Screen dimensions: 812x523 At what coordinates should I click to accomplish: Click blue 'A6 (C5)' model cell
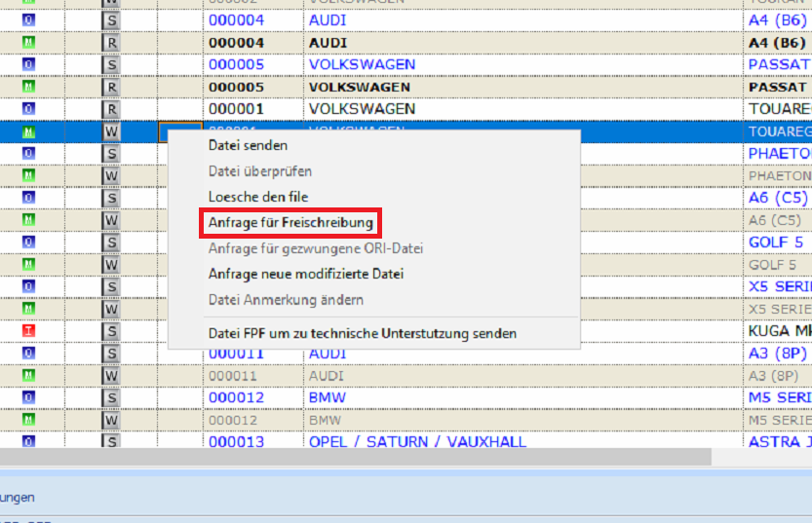pyautogui.click(x=778, y=198)
